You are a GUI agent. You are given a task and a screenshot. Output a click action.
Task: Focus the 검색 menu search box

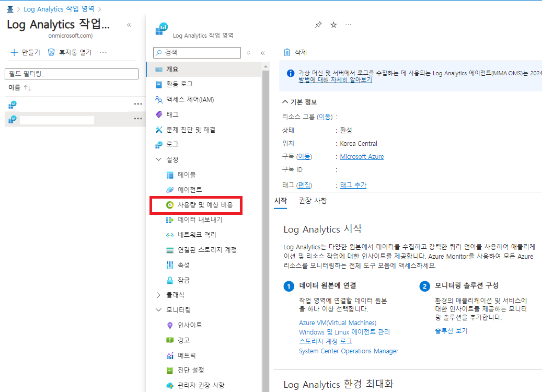(197, 53)
